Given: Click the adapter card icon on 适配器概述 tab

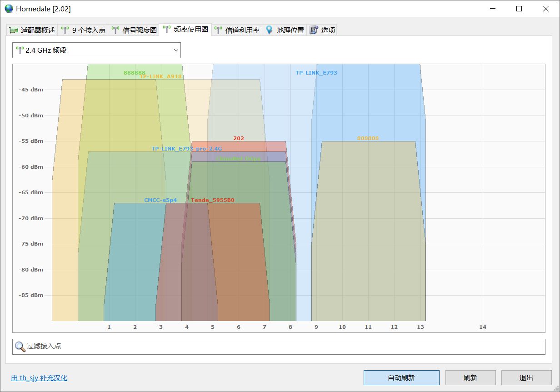Looking at the screenshot, I should point(14,30).
